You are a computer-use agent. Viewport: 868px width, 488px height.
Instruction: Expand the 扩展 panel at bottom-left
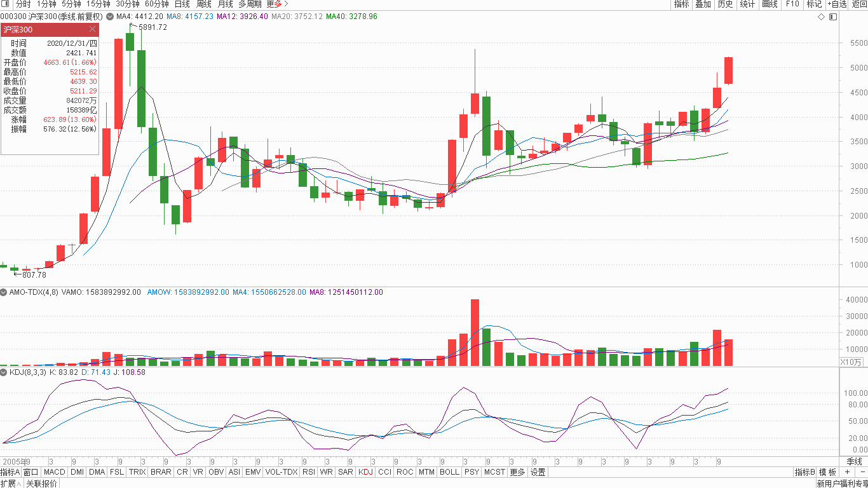coord(11,484)
